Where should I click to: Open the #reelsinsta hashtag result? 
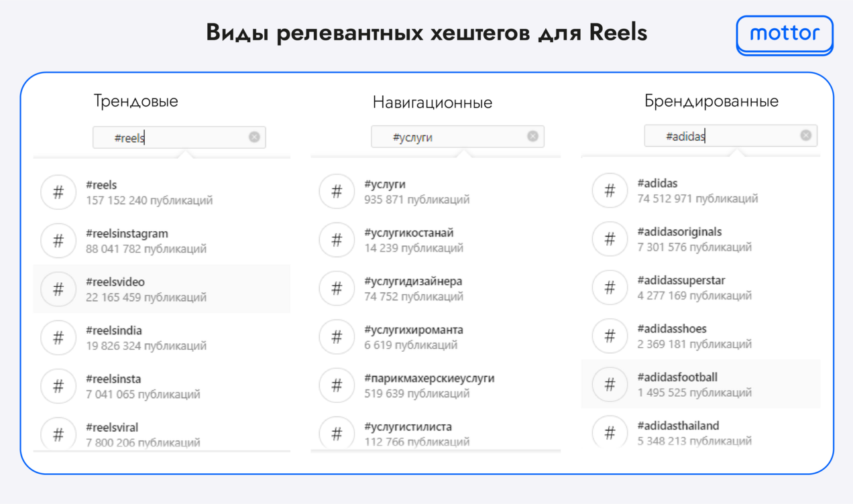pos(162,386)
